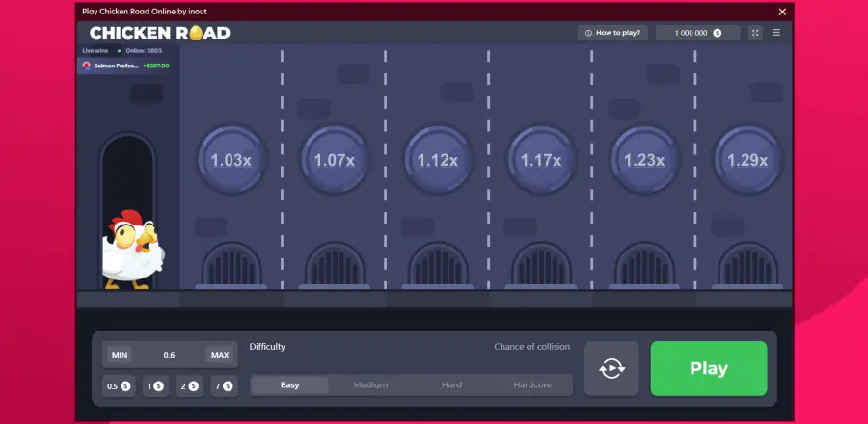The width and height of the screenshot is (868, 424).
Task: Select Easy difficulty
Action: point(289,384)
